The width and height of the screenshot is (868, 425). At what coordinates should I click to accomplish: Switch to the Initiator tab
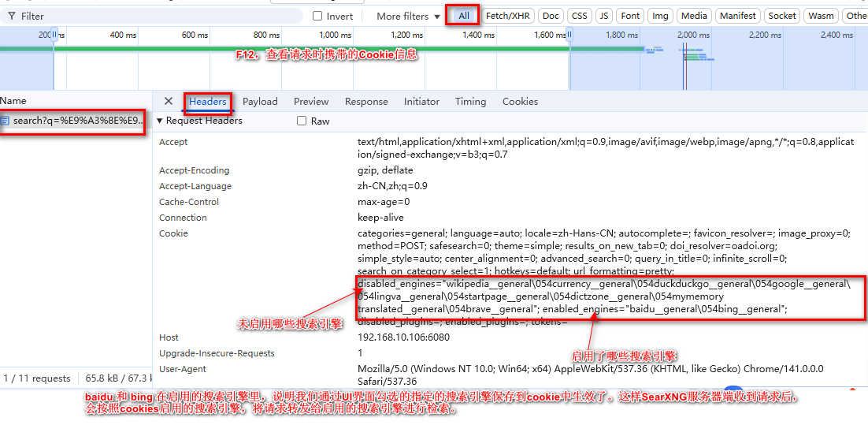422,102
